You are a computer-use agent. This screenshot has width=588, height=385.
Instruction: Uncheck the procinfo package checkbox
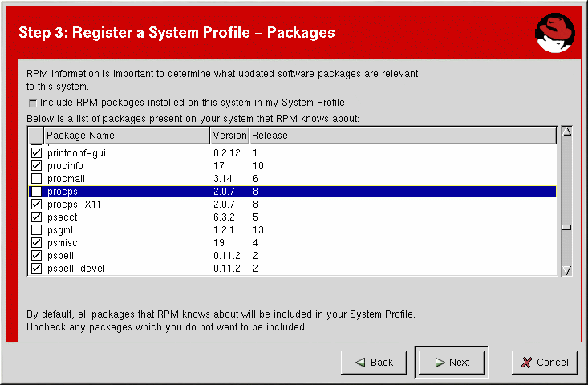pos(36,165)
